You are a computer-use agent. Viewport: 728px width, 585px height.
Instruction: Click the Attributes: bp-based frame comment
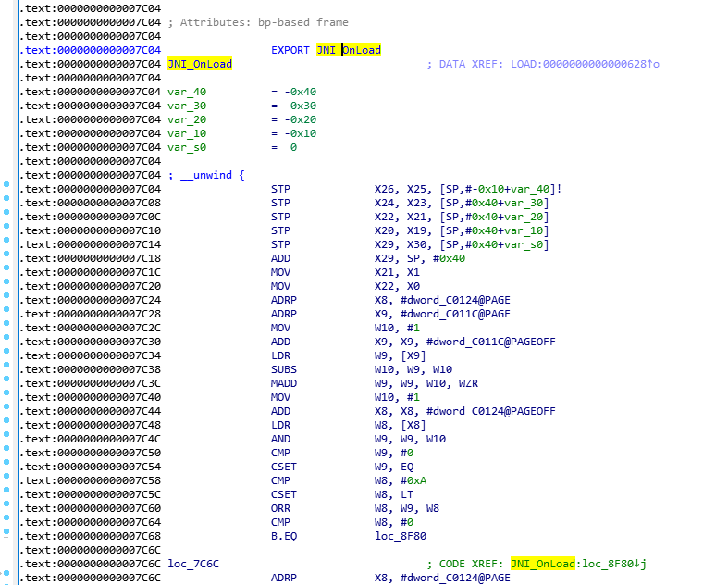coord(258,22)
